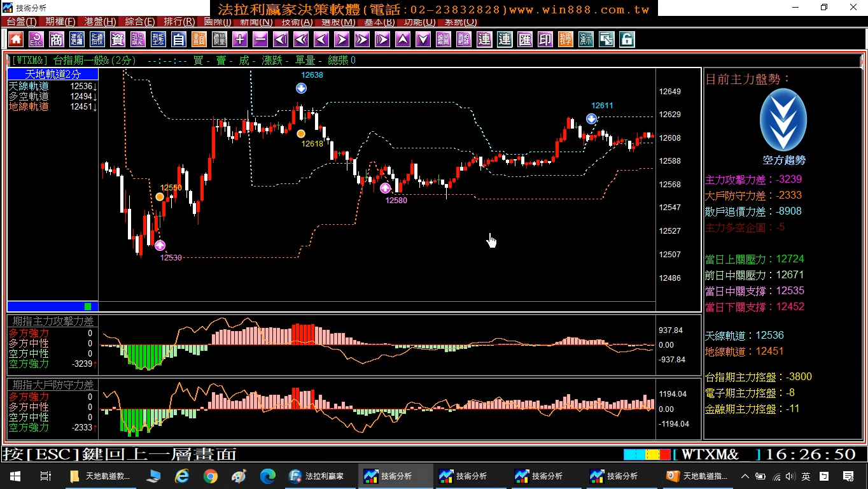Click the single right arrow toolbar icon
Screen dimensions: 868x489
point(342,39)
